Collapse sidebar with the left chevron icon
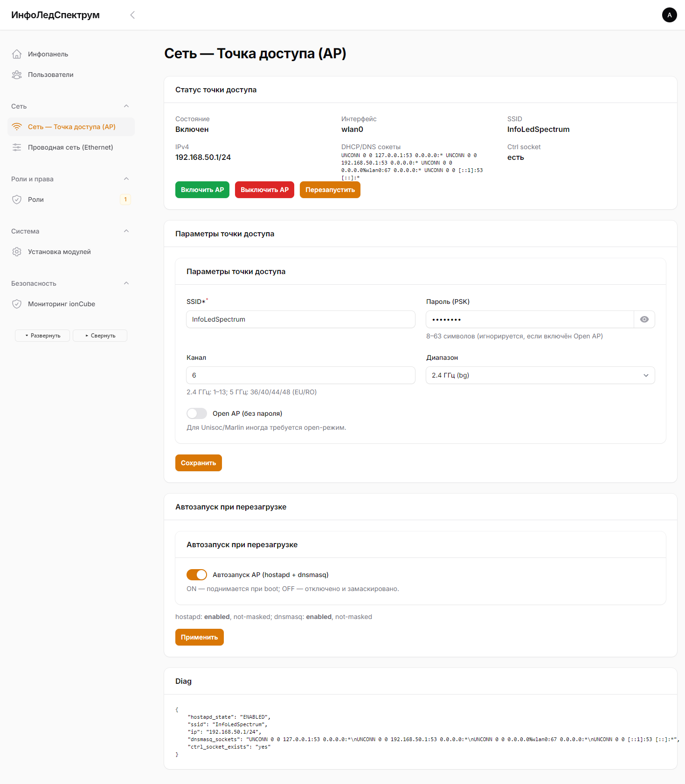This screenshot has height=784, width=685. tap(132, 15)
